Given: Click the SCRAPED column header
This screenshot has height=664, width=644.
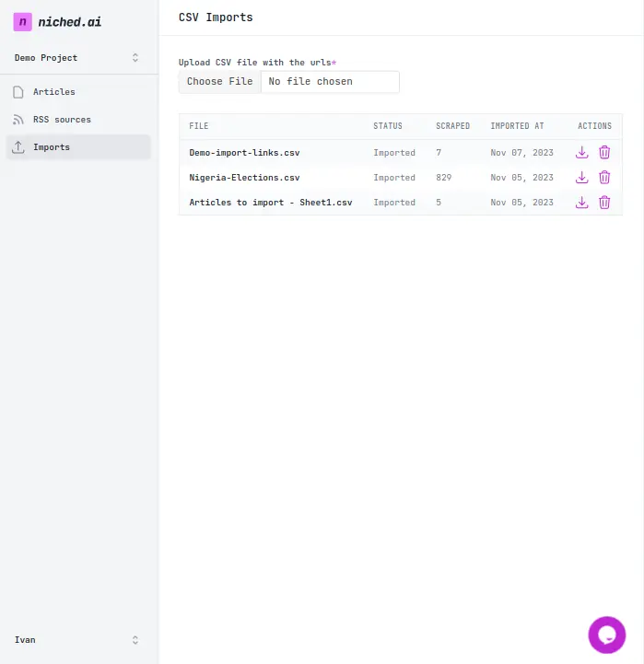Looking at the screenshot, I should click(453, 126).
